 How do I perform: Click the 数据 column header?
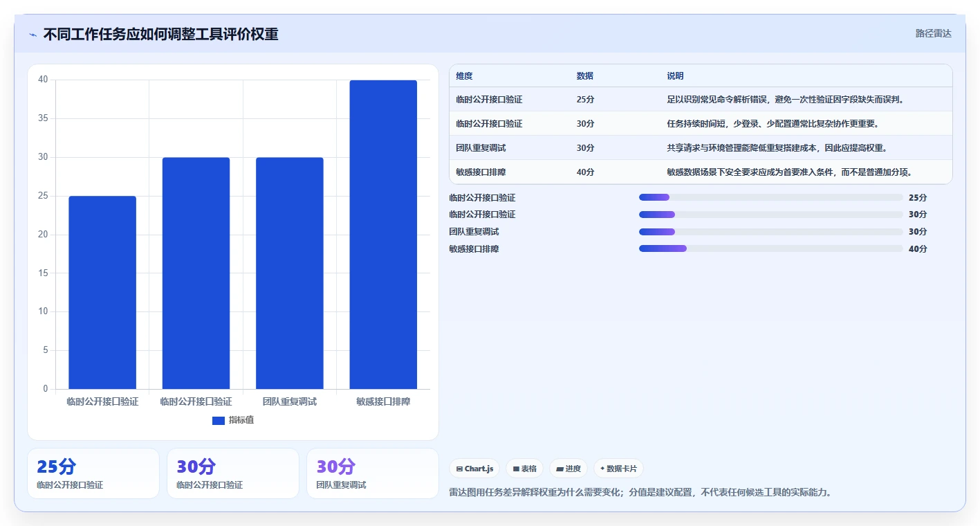(x=585, y=76)
